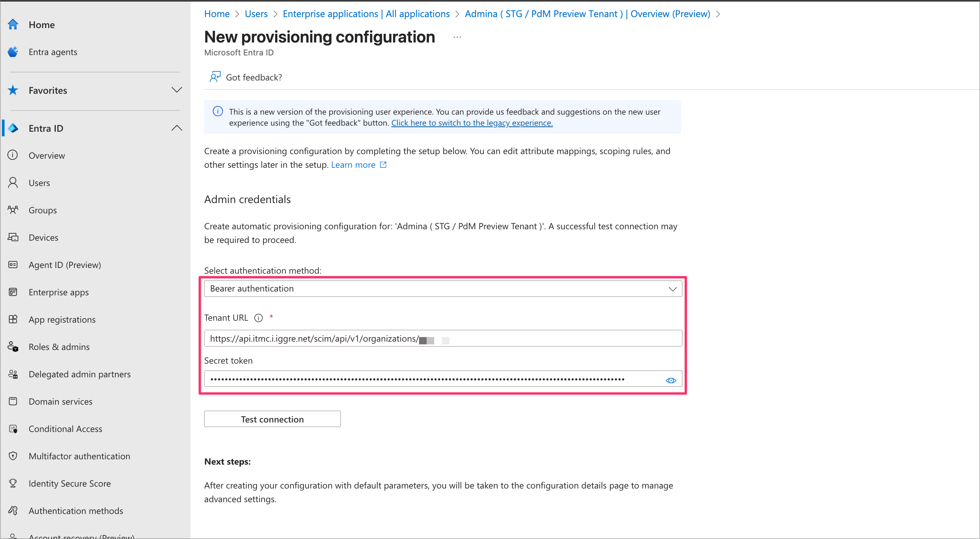Open the Groups sidebar item
The height and width of the screenshot is (539, 980).
pos(43,210)
